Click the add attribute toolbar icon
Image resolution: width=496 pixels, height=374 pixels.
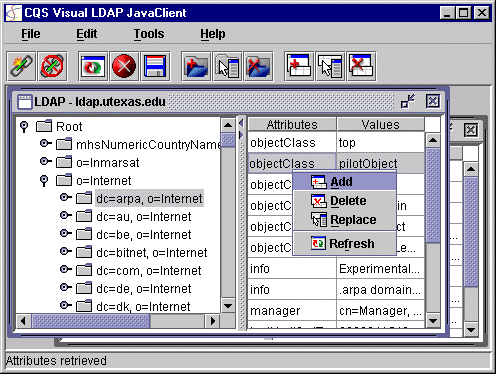pos(299,66)
